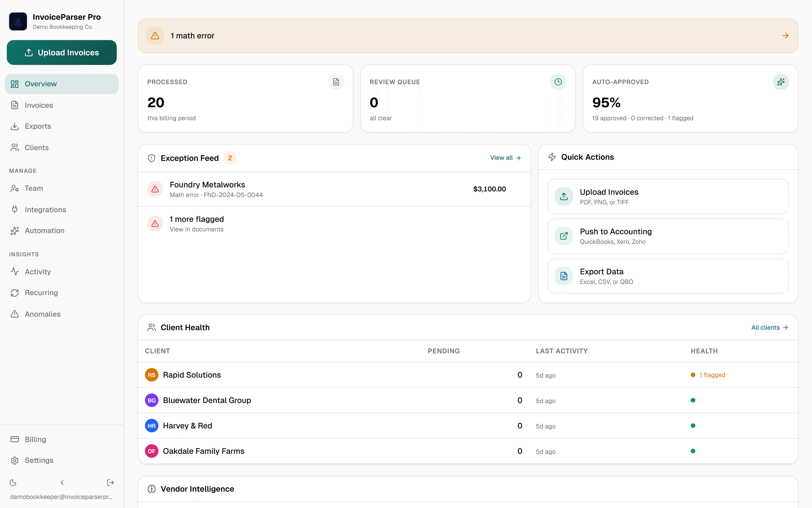The image size is (812, 508).
Task: Click the Quick Actions lightning icon
Action: (x=552, y=157)
